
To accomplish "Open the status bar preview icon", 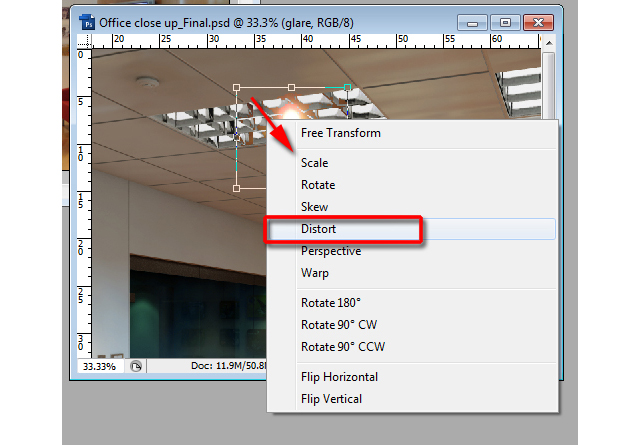I will (136, 366).
